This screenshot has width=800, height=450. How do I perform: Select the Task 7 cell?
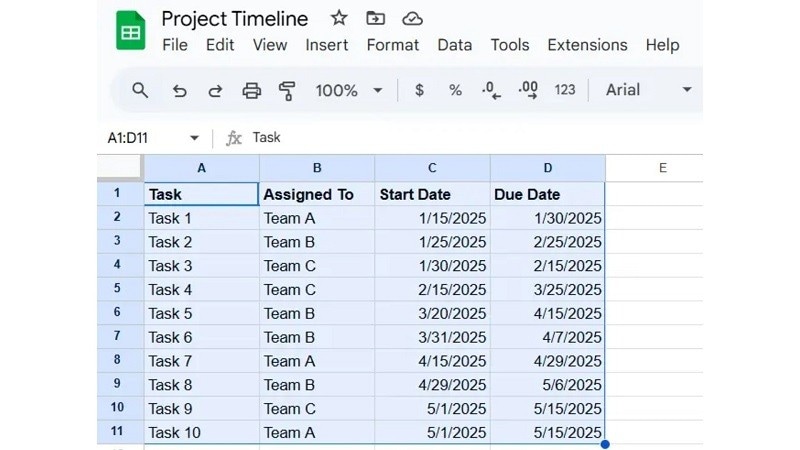(202, 361)
